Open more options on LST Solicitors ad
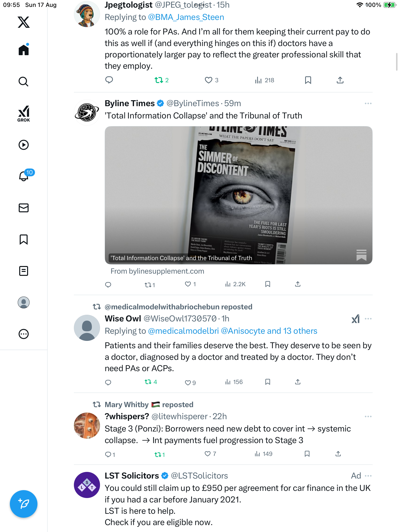Screen dimensions: 399x532 pos(368,476)
